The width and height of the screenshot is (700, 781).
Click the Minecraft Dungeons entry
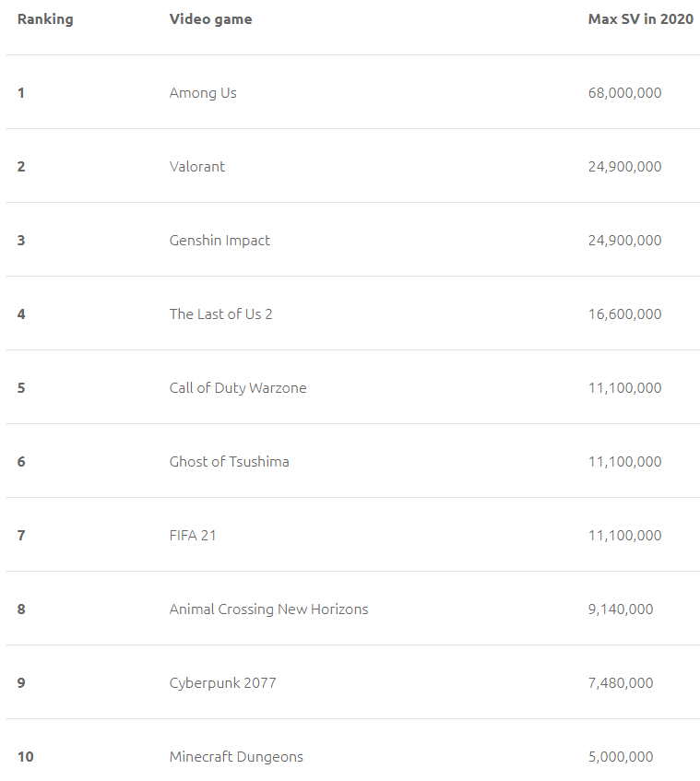click(x=236, y=757)
